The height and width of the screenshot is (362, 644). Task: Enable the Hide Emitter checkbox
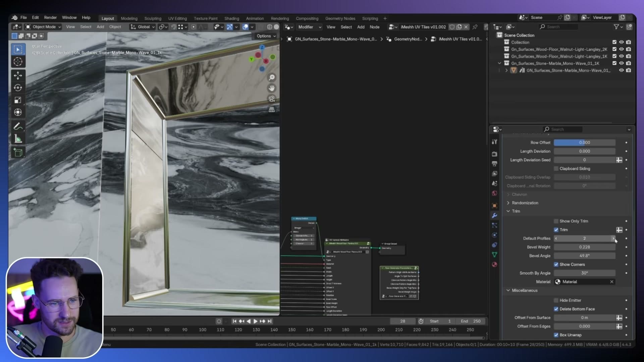pyautogui.click(x=556, y=300)
